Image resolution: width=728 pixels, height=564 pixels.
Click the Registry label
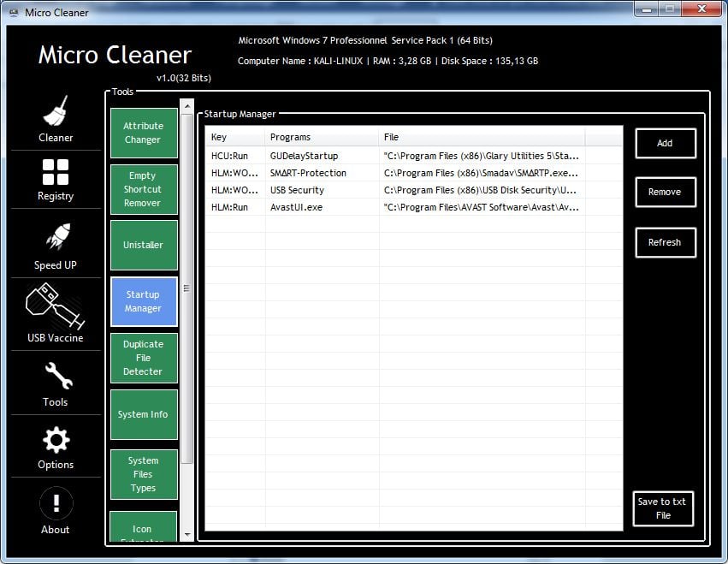56,196
